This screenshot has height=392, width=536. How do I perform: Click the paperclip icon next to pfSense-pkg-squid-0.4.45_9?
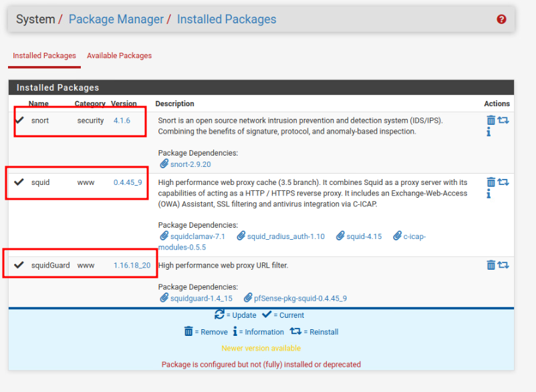coord(248,298)
